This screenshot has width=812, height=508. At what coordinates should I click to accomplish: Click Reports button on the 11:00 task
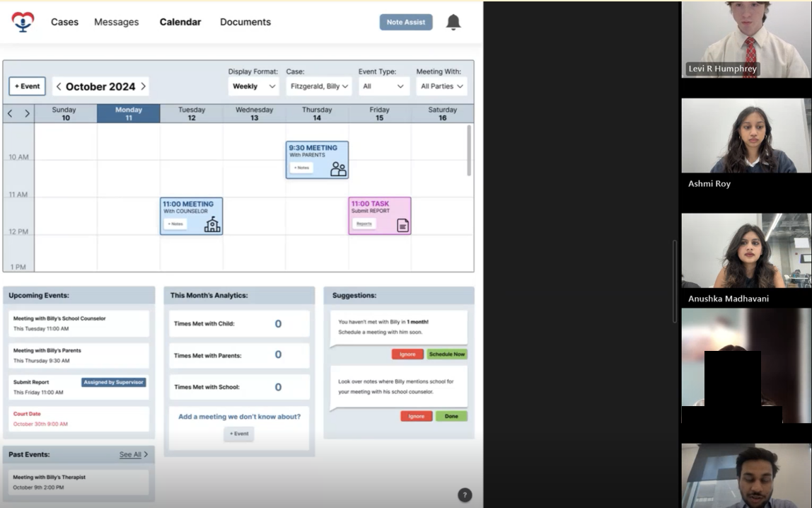pyautogui.click(x=364, y=224)
